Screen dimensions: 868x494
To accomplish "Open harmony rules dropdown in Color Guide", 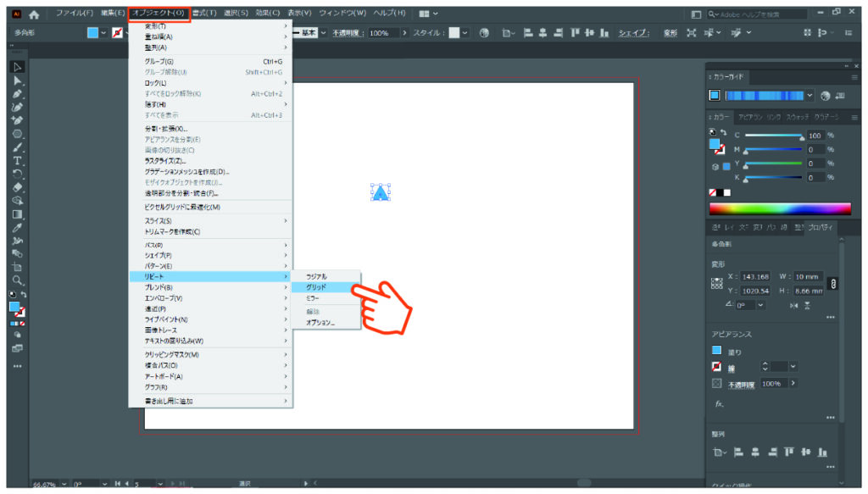I will tap(810, 96).
